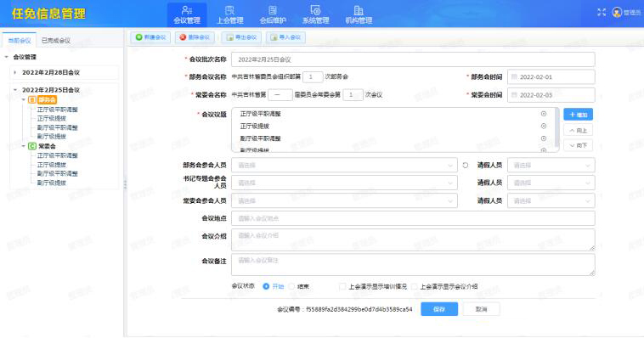This screenshot has width=644, height=338.
Task: Select 正厅级提拔 under 常委会 in tree
Action: pyautogui.click(x=51, y=165)
